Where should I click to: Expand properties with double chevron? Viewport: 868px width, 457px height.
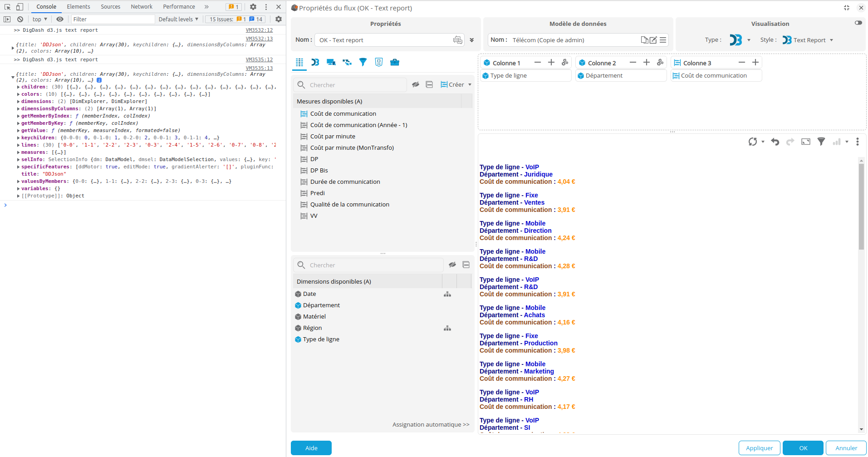tap(472, 40)
